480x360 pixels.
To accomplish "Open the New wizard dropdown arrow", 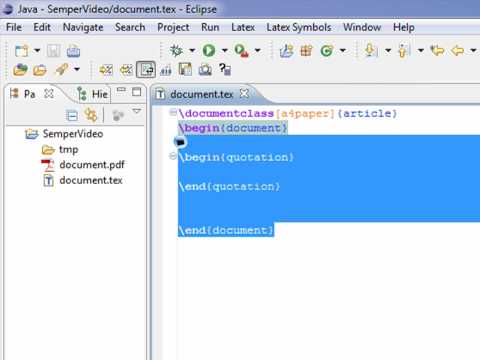I will pyautogui.click(x=37, y=51).
